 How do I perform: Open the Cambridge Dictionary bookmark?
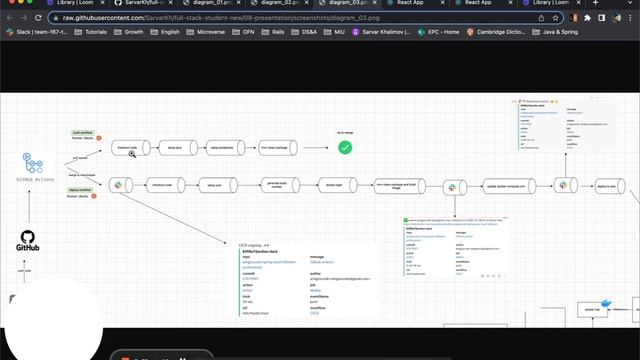496,32
